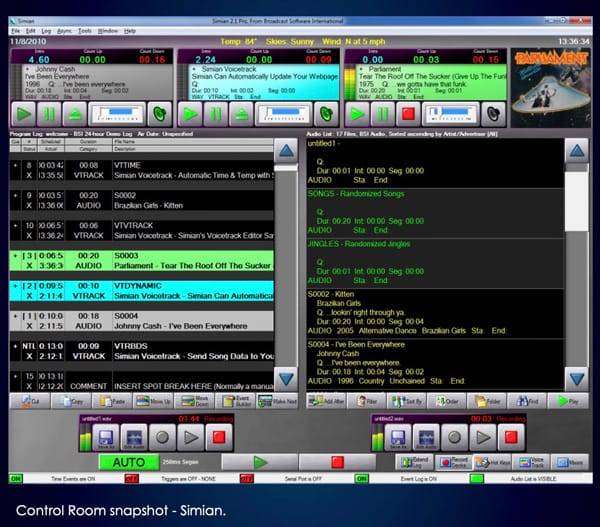Toggle the green AUTO mode button
600x527 pixels.
129,462
